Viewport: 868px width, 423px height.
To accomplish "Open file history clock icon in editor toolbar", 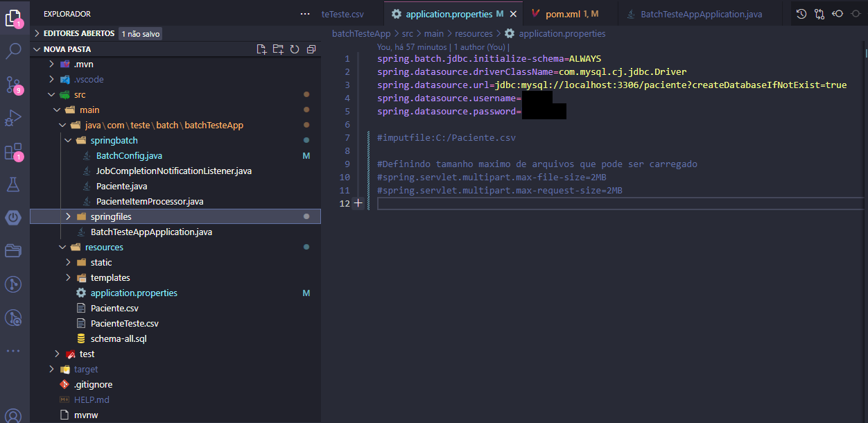I will [801, 14].
